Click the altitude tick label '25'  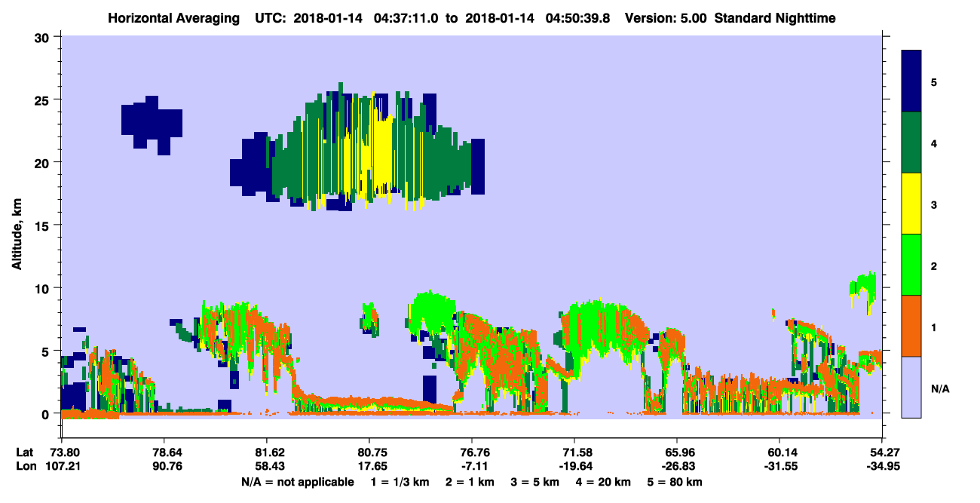44,100
